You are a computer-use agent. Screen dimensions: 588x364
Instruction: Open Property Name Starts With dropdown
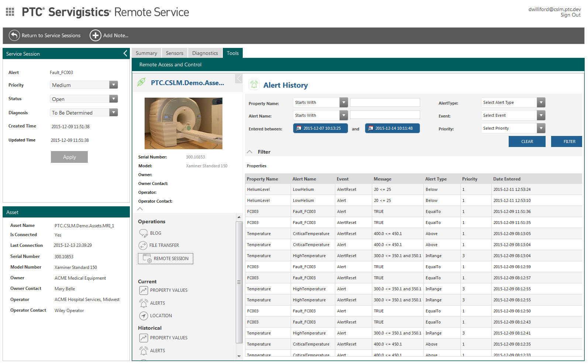point(321,102)
